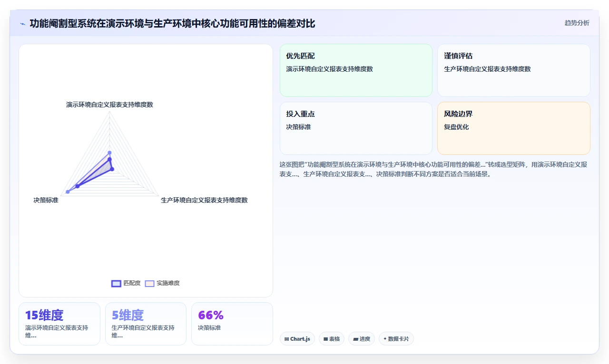
Task: Click the 数据卡片 tag chip
Action: point(396,339)
